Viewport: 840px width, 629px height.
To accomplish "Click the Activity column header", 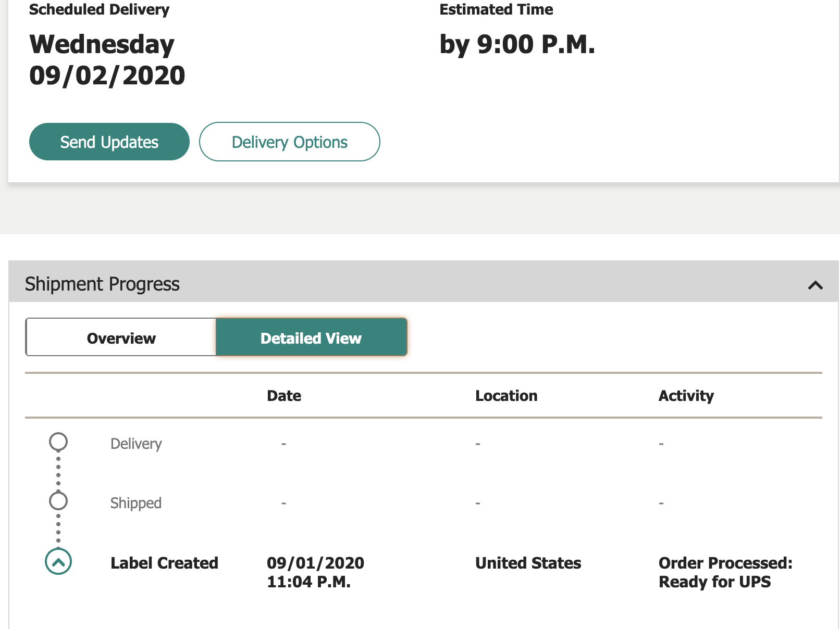I will (x=686, y=396).
